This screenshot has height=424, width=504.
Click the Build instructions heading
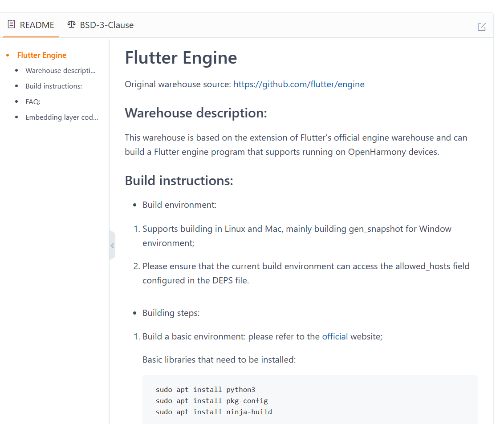click(179, 181)
